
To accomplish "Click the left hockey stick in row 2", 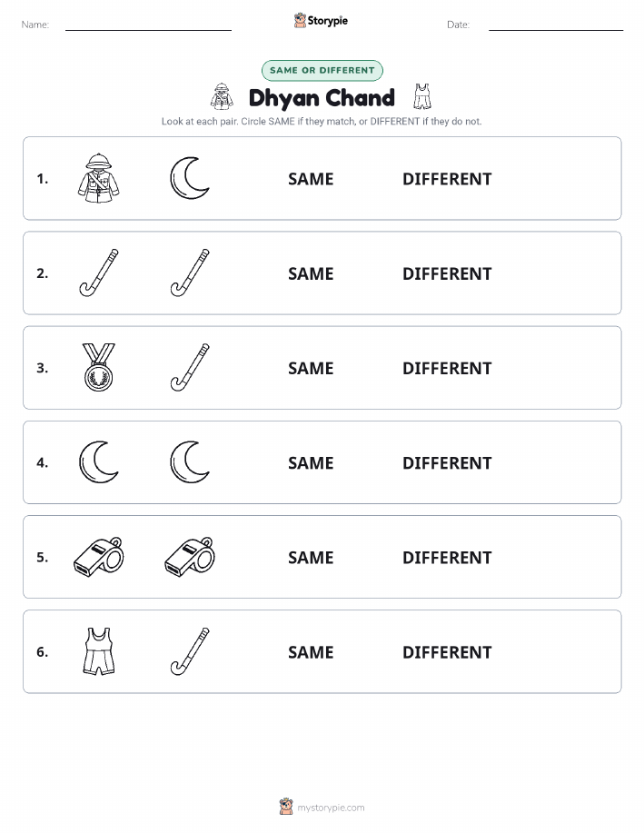I will pyautogui.click(x=99, y=273).
